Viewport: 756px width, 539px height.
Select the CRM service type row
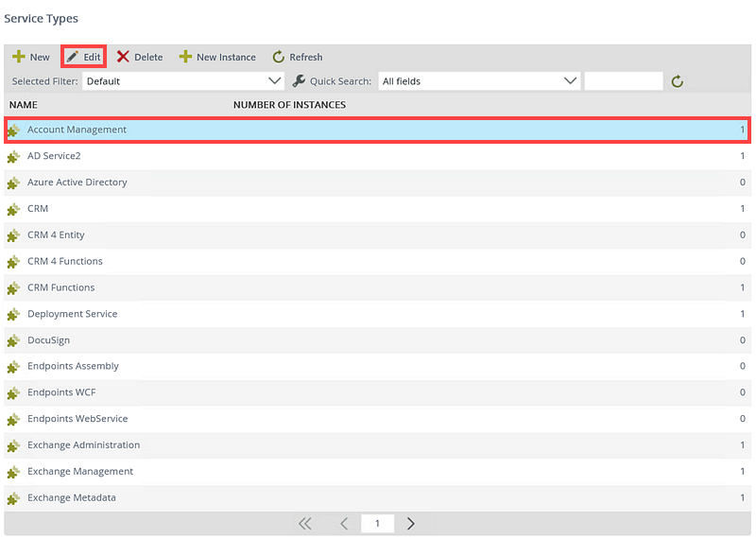(377, 208)
